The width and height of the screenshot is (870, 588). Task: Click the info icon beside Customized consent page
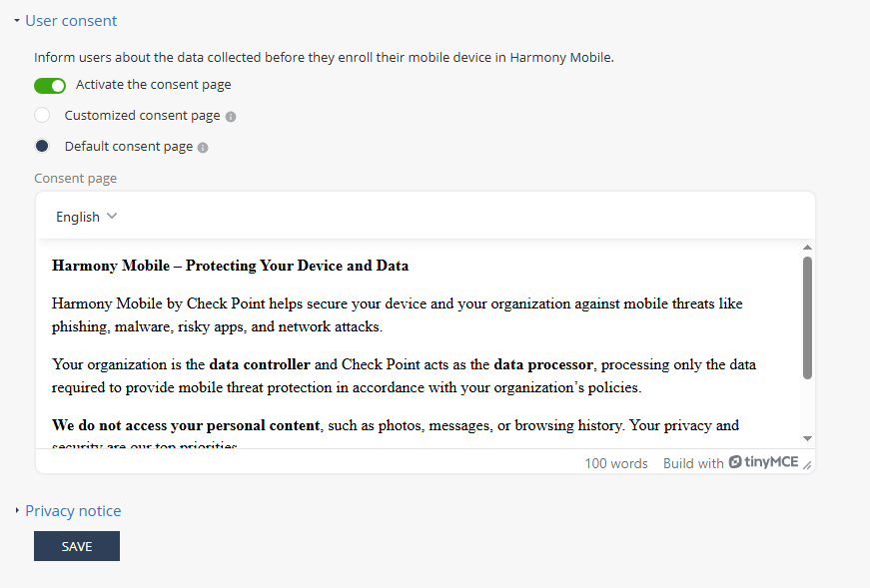[231, 117]
